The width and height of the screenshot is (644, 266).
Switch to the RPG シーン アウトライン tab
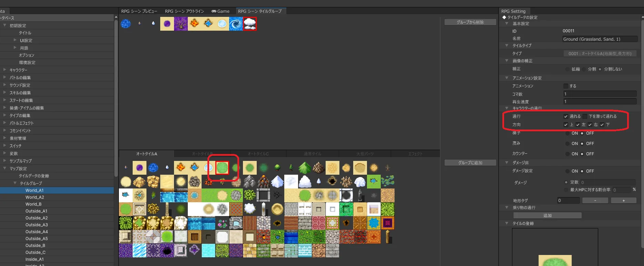184,11
